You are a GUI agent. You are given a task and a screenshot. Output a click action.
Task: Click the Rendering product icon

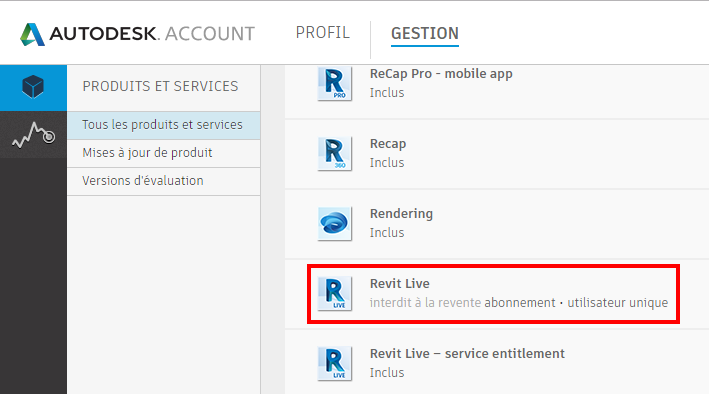pos(335,223)
